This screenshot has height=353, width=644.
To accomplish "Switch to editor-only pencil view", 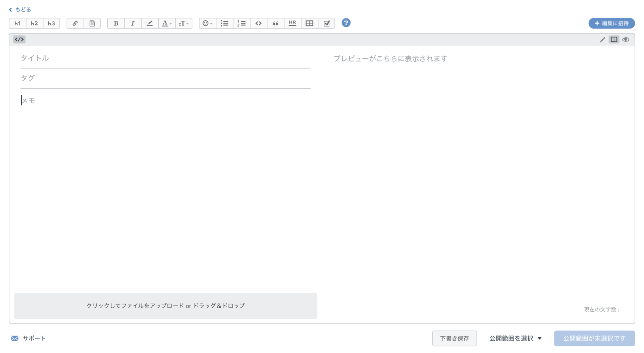I will point(602,40).
